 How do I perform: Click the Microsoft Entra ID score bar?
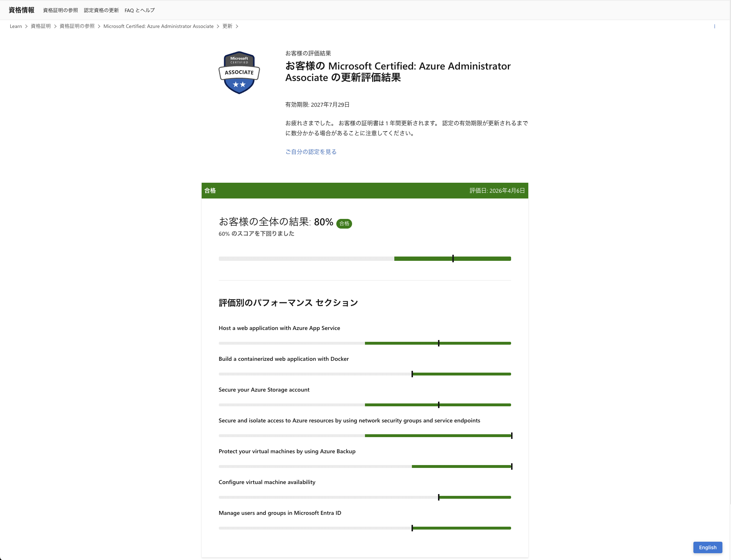point(365,528)
